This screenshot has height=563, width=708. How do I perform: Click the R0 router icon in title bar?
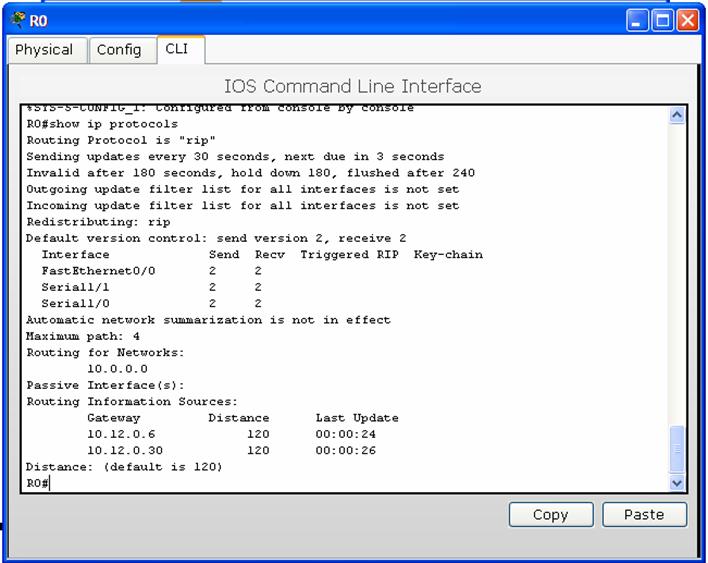[x=17, y=20]
